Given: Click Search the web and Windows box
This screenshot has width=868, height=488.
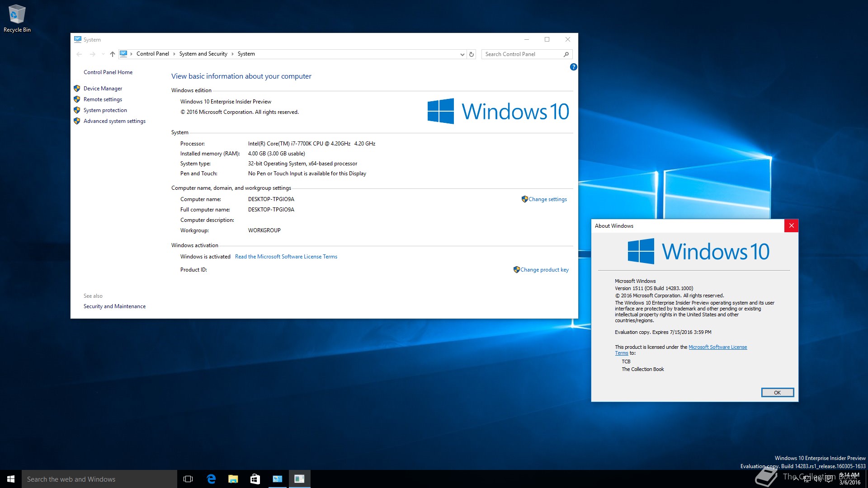Looking at the screenshot, I should (99, 479).
